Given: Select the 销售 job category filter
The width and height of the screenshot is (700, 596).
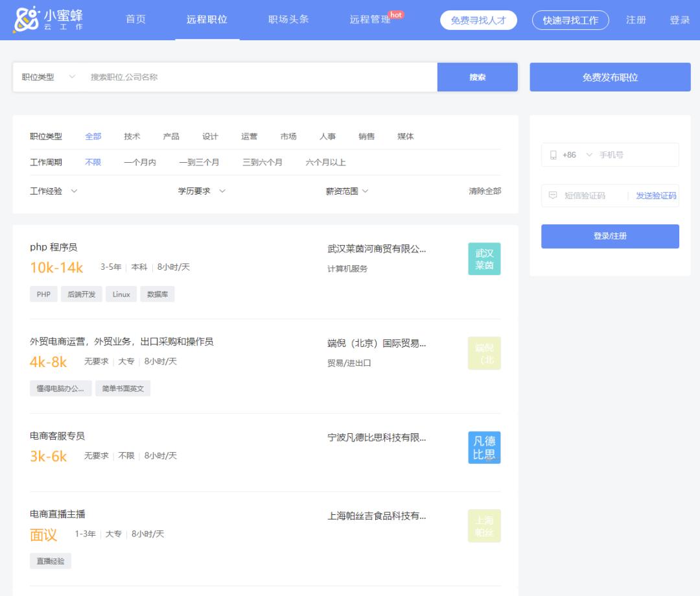Looking at the screenshot, I should pyautogui.click(x=367, y=136).
